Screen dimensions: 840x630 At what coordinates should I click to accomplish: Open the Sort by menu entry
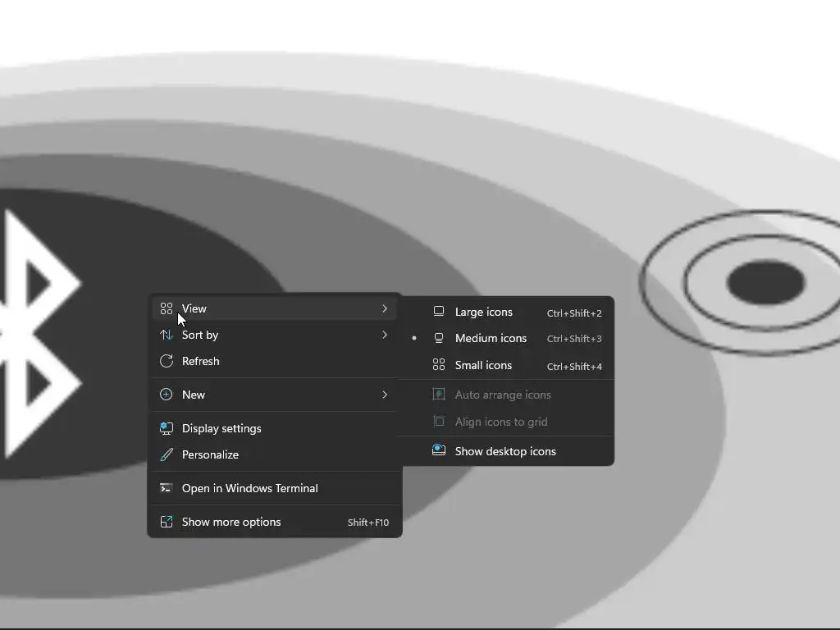coord(274,335)
